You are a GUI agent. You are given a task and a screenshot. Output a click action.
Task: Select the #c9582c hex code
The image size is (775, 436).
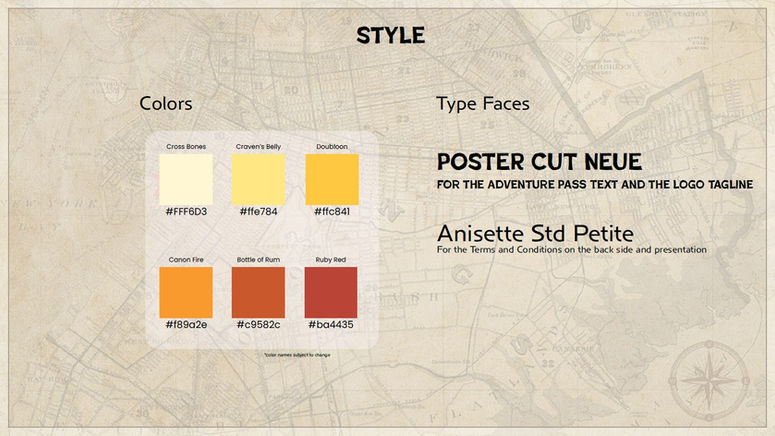pyautogui.click(x=258, y=325)
